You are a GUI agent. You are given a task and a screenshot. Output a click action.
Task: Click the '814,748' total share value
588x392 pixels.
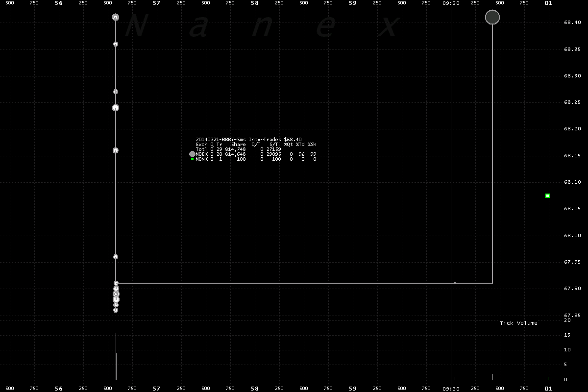tap(235, 149)
